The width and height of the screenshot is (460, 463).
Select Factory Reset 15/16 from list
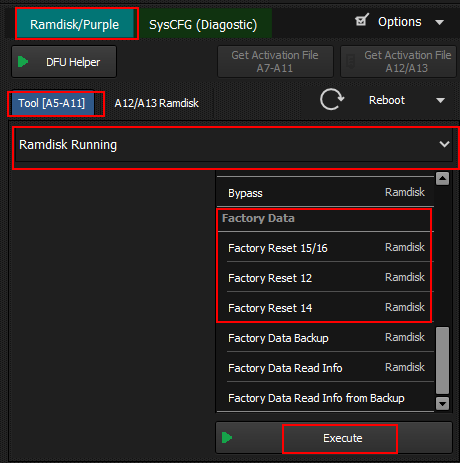point(326,248)
